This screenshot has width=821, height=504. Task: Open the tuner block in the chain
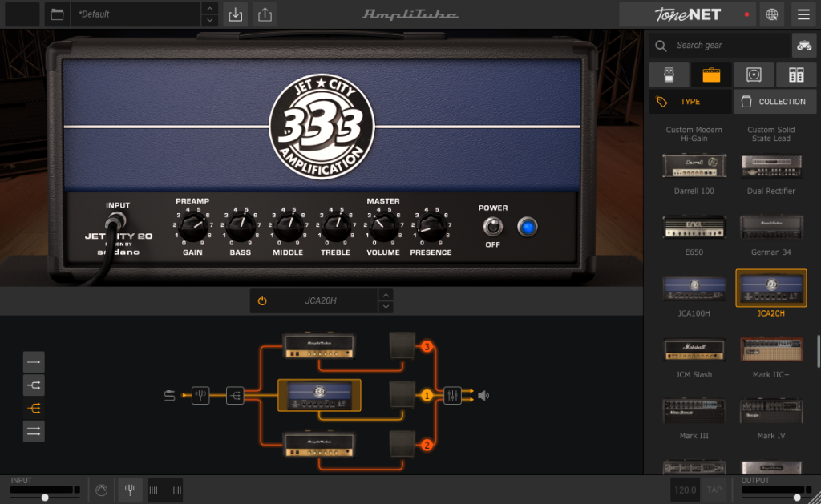click(x=200, y=395)
